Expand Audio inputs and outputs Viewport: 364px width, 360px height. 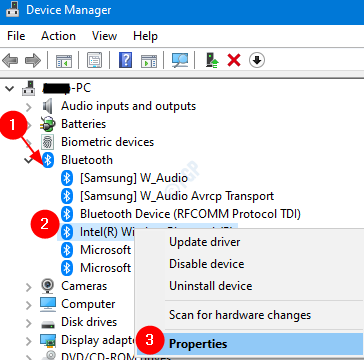[x=29, y=107]
